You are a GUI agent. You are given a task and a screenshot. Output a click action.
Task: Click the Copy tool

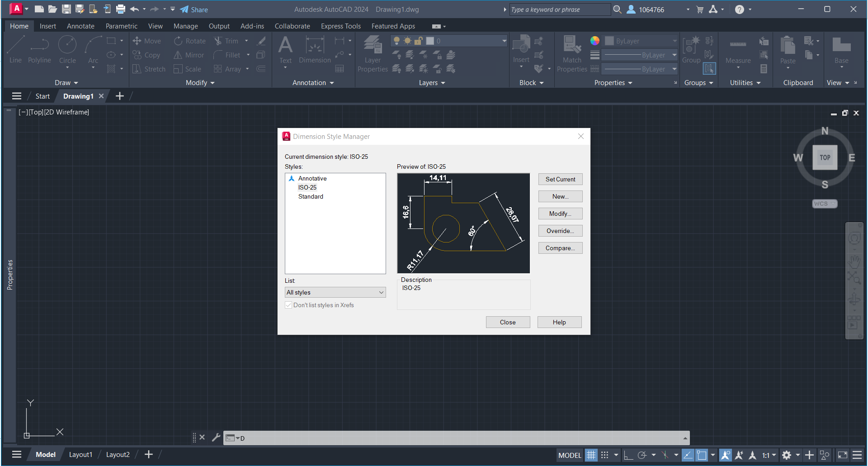tap(146, 55)
